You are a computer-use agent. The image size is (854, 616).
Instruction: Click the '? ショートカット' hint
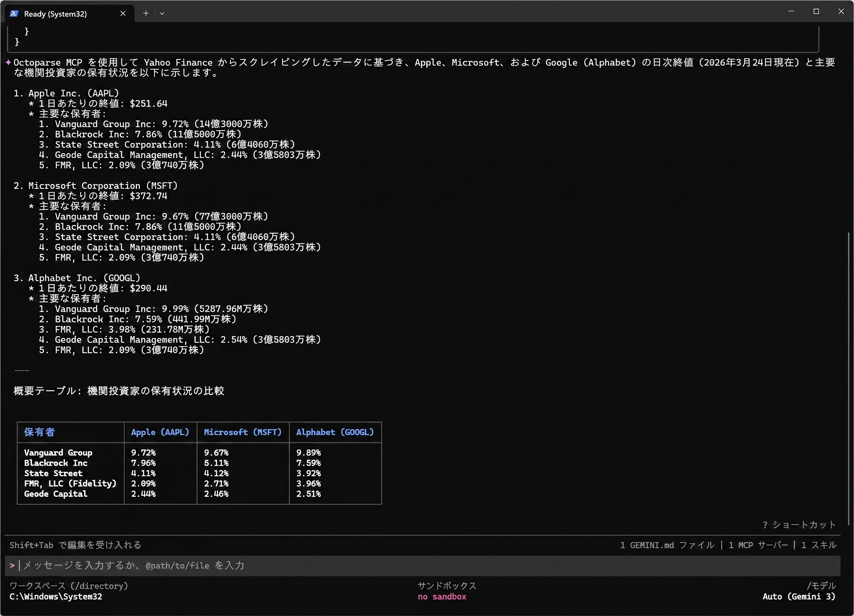coord(799,524)
